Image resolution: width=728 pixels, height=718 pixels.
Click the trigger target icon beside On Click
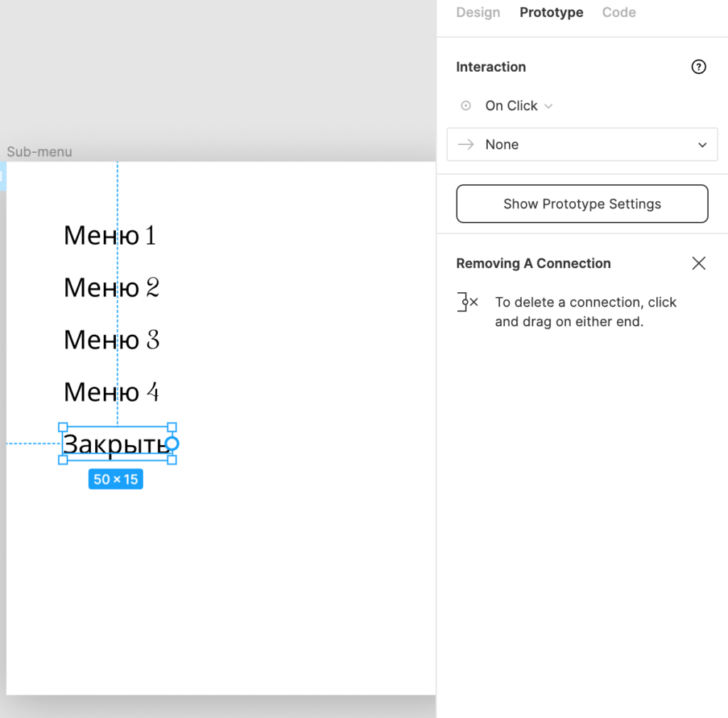coord(466,106)
